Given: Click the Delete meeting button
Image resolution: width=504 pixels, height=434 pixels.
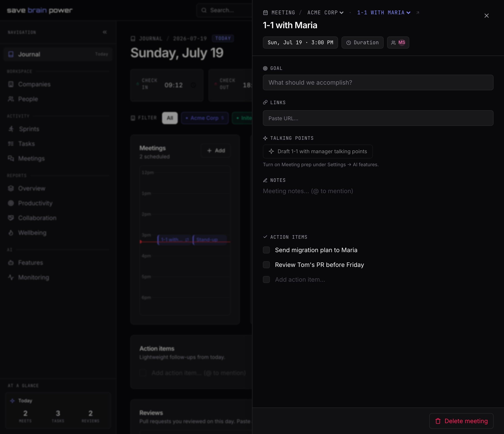Looking at the screenshot, I should 461,421.
